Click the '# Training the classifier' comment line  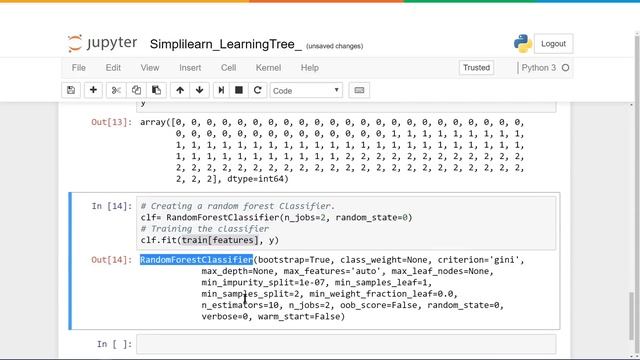tap(205, 229)
